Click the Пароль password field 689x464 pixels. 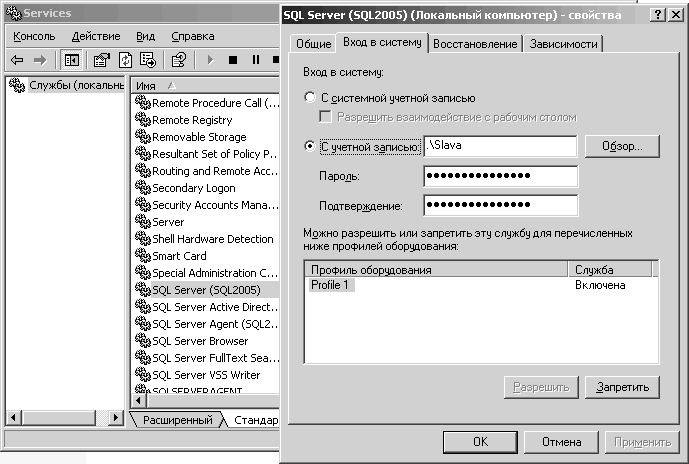(500, 177)
